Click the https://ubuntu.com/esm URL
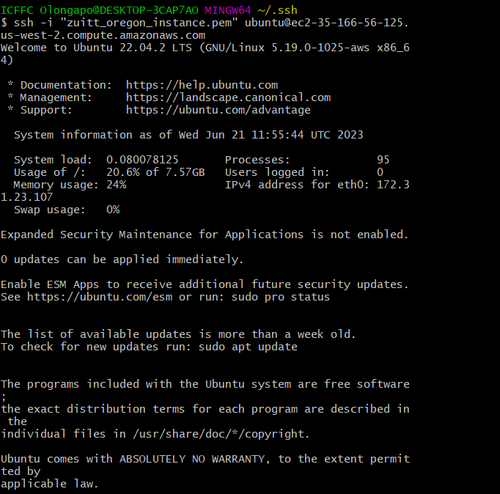This screenshot has width=500, height=494. point(100,297)
